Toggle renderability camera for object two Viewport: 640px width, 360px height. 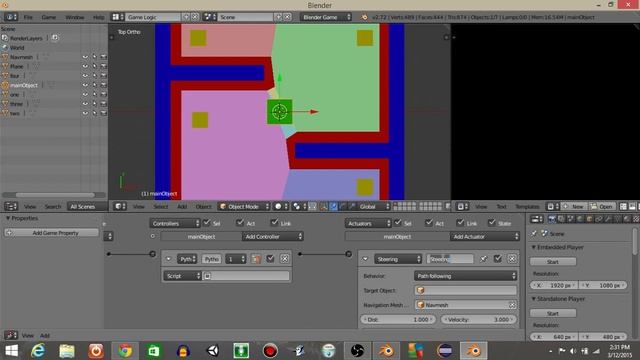tap(104, 113)
